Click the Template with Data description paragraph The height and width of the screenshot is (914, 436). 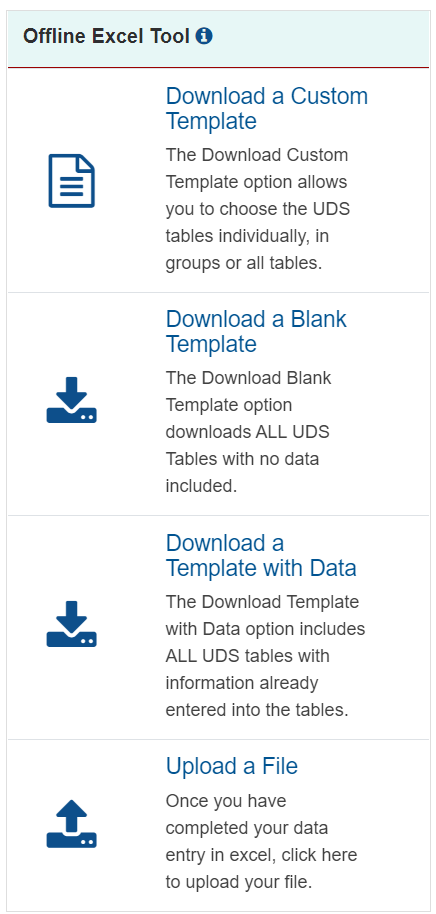tap(265, 656)
